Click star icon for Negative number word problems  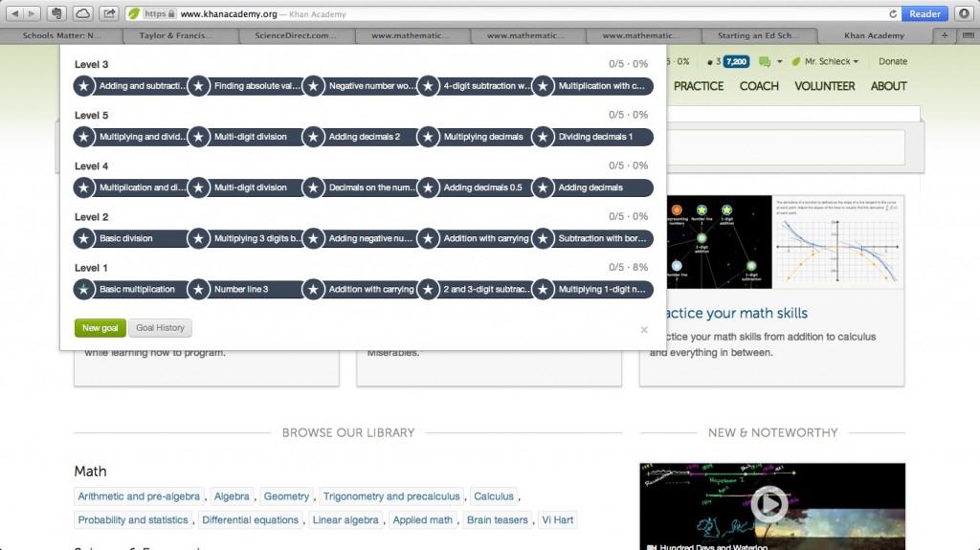coord(313,86)
